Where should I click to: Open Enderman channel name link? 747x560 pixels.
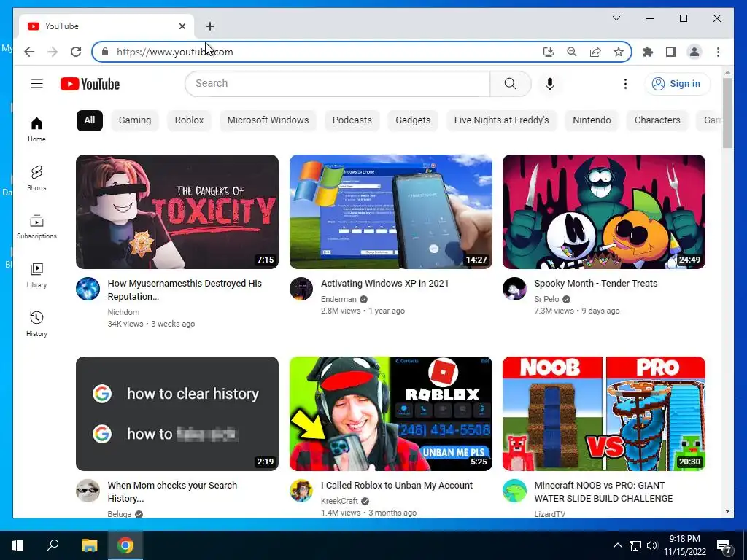point(338,299)
